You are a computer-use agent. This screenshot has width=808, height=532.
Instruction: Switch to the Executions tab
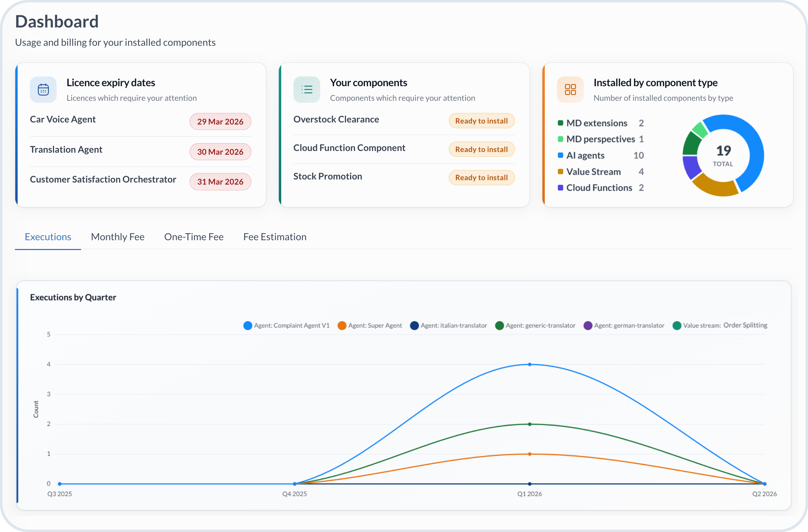[x=48, y=237]
